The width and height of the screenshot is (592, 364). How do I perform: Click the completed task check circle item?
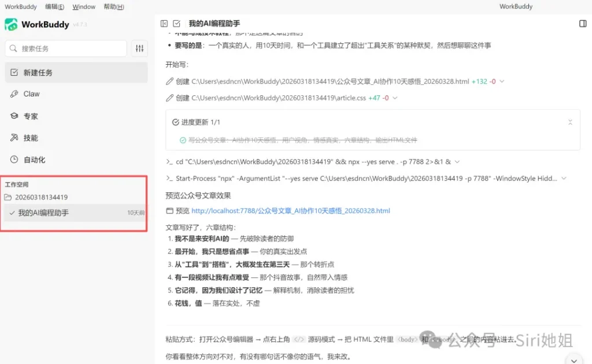(x=183, y=140)
